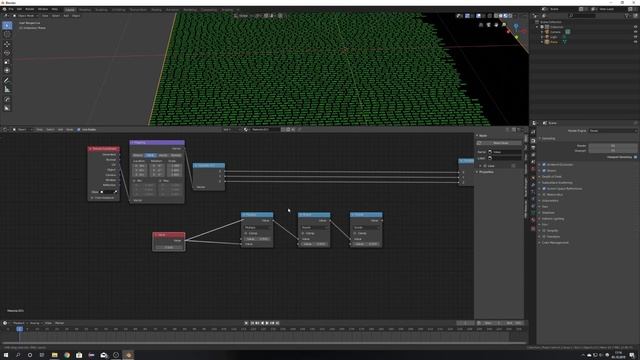Open the Texture properties tab

pyautogui.click(x=533, y=229)
